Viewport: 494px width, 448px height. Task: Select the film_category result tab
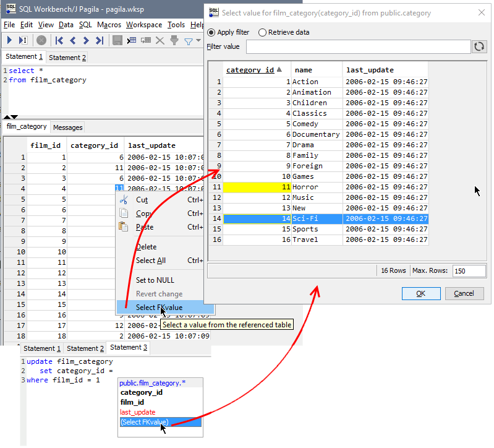pyautogui.click(x=27, y=126)
